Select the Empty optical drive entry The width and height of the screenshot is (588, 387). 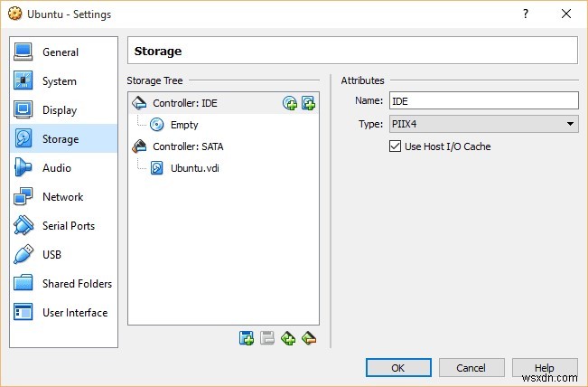(x=183, y=125)
